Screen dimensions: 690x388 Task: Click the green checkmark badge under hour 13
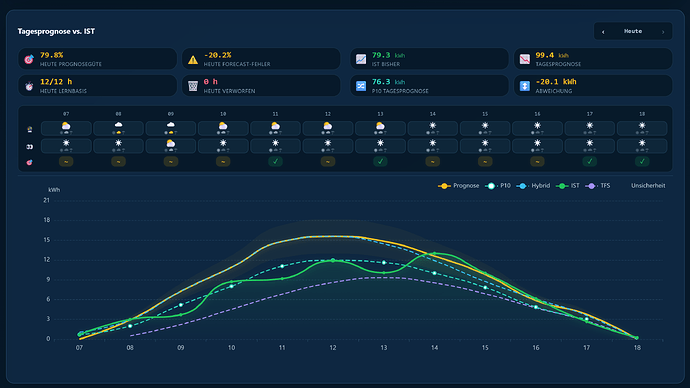[x=380, y=161]
